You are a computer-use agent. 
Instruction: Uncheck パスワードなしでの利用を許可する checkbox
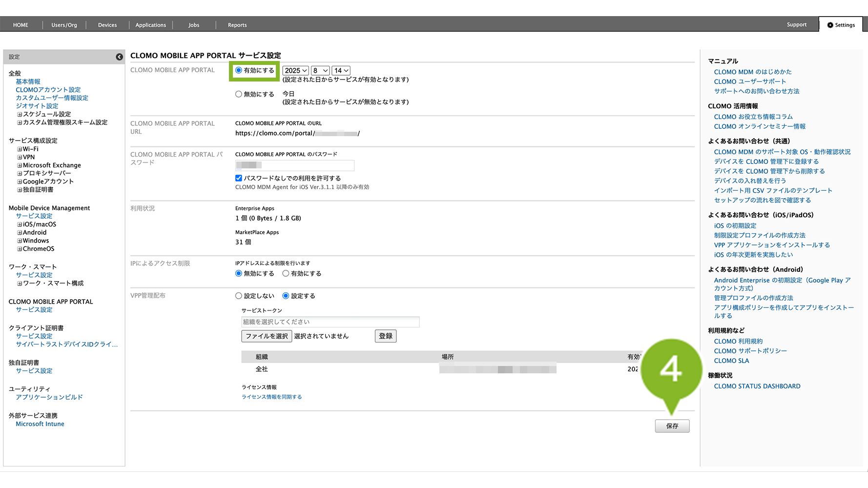pos(239,178)
